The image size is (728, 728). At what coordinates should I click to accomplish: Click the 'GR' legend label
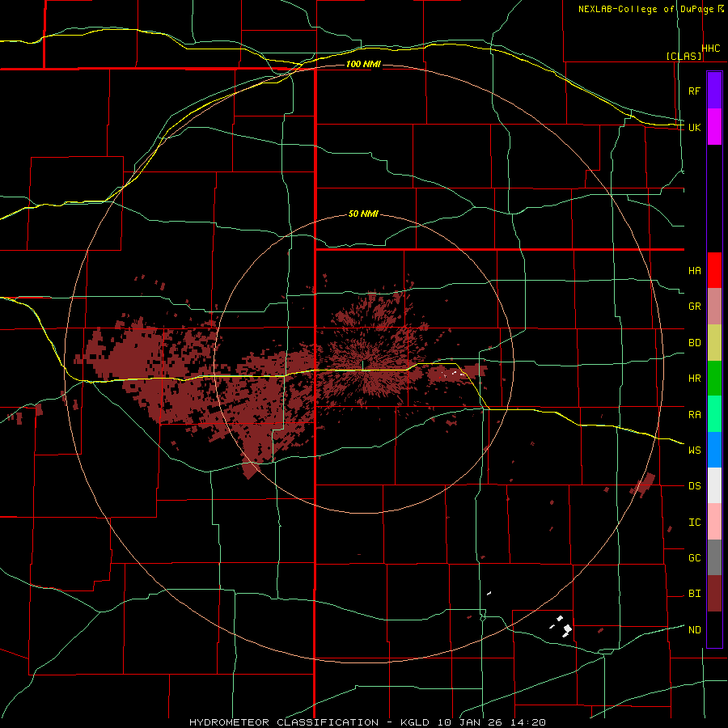pos(694,307)
